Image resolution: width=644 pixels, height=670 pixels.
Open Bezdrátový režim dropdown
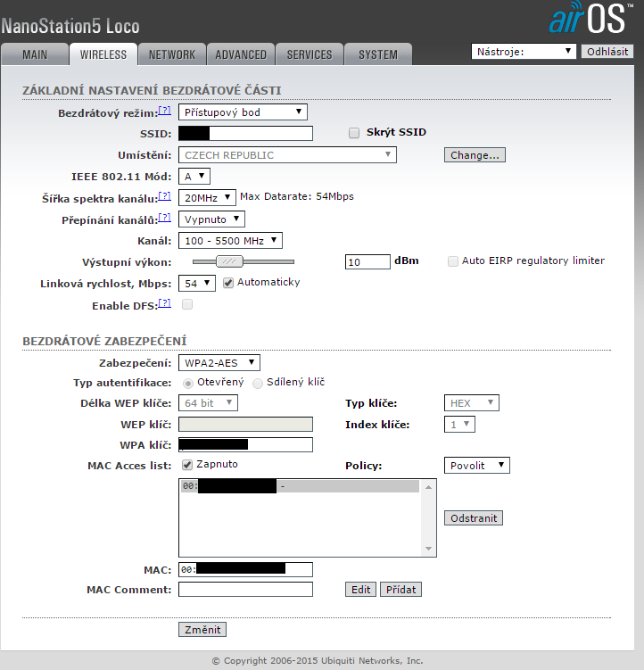click(243, 112)
